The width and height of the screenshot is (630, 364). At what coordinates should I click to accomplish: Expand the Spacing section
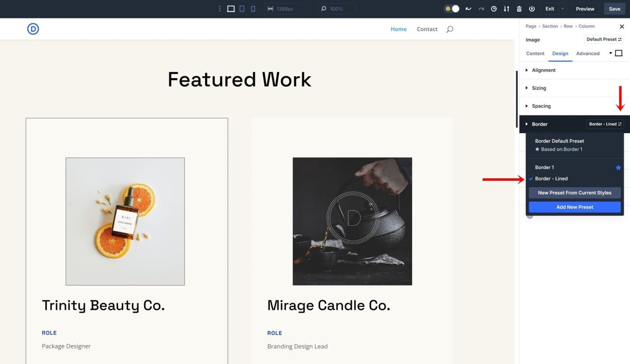click(541, 106)
